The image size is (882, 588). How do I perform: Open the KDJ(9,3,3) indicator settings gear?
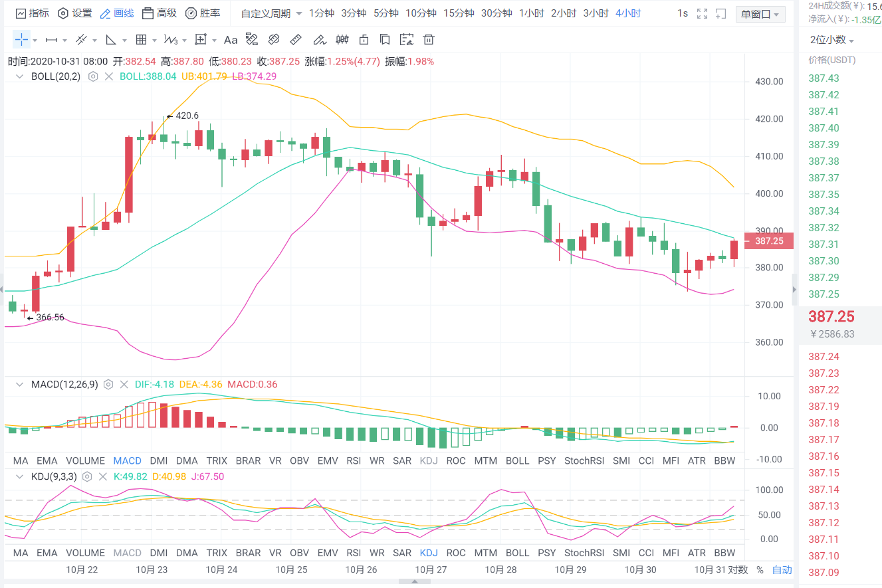tap(87, 477)
